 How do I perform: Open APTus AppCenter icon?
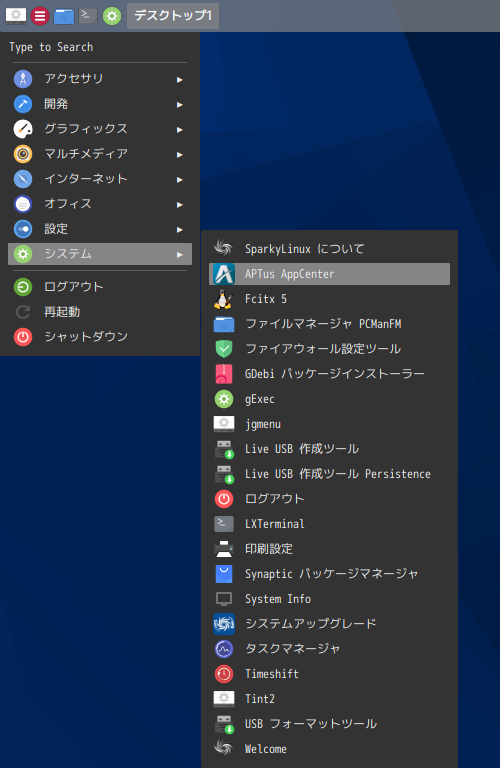pyautogui.click(x=224, y=274)
